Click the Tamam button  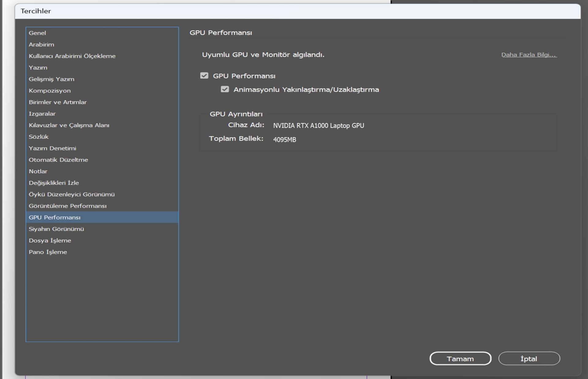pyautogui.click(x=460, y=359)
